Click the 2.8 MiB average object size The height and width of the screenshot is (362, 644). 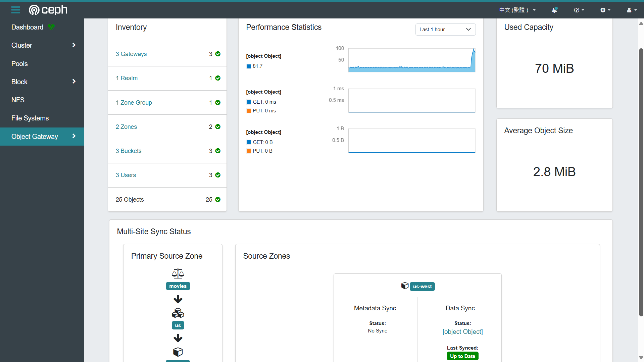pyautogui.click(x=554, y=172)
